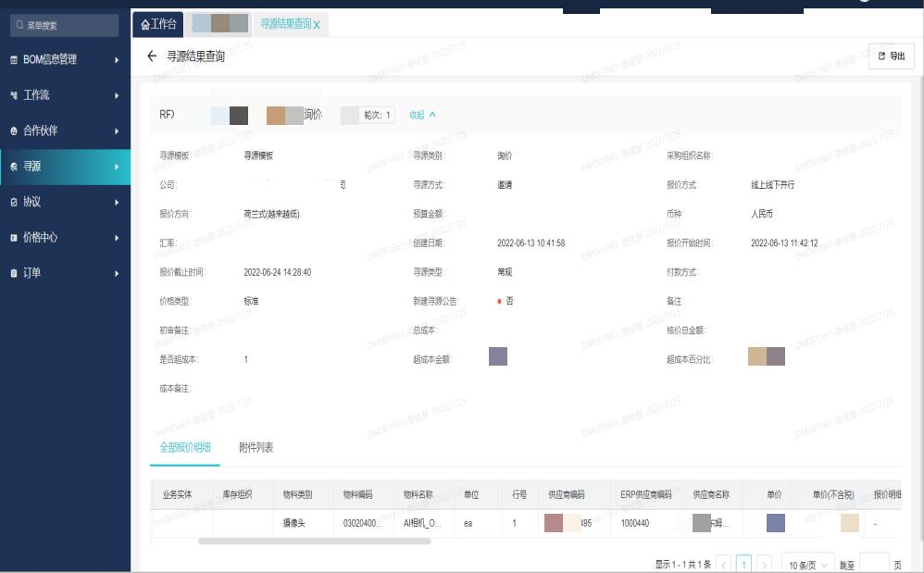Click the 合作伙伴 sidebar icon

pos(13,131)
